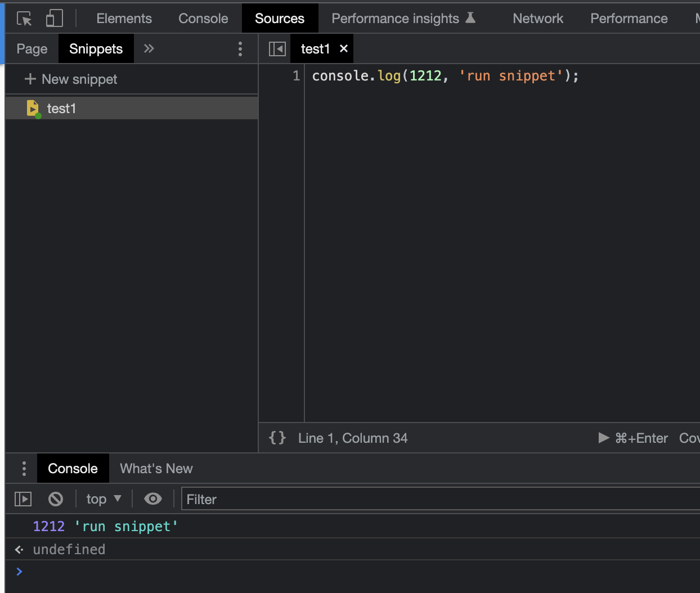Image resolution: width=700 pixels, height=593 pixels.
Task: Select the test1 snippet in list
Action: pyautogui.click(x=61, y=108)
